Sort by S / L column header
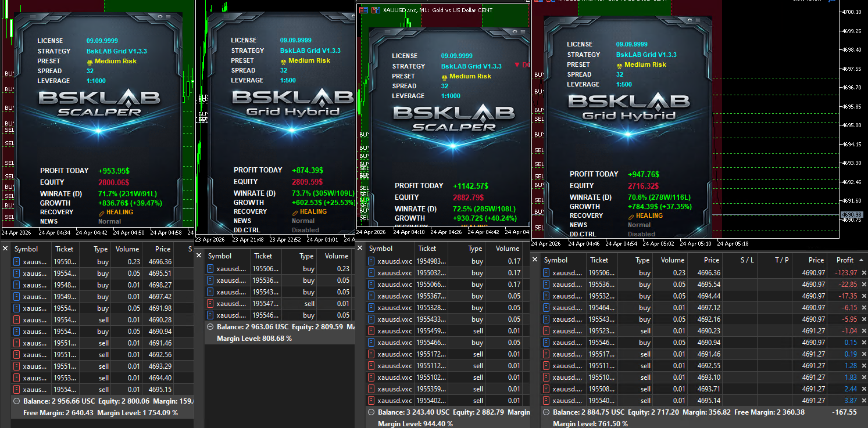The width and height of the screenshot is (868, 428). (x=740, y=260)
